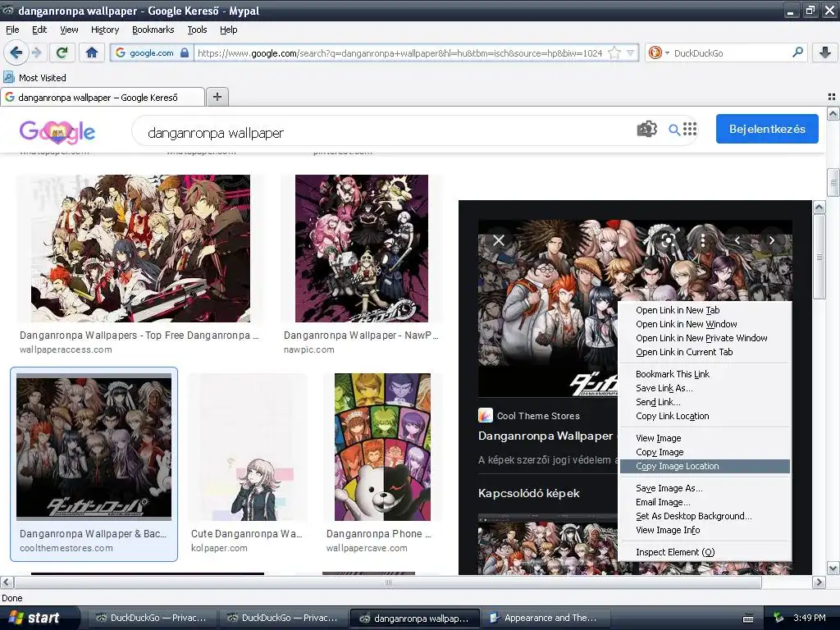This screenshot has height=630, width=840.
Task: Search by image with camera icon
Action: pyautogui.click(x=646, y=129)
